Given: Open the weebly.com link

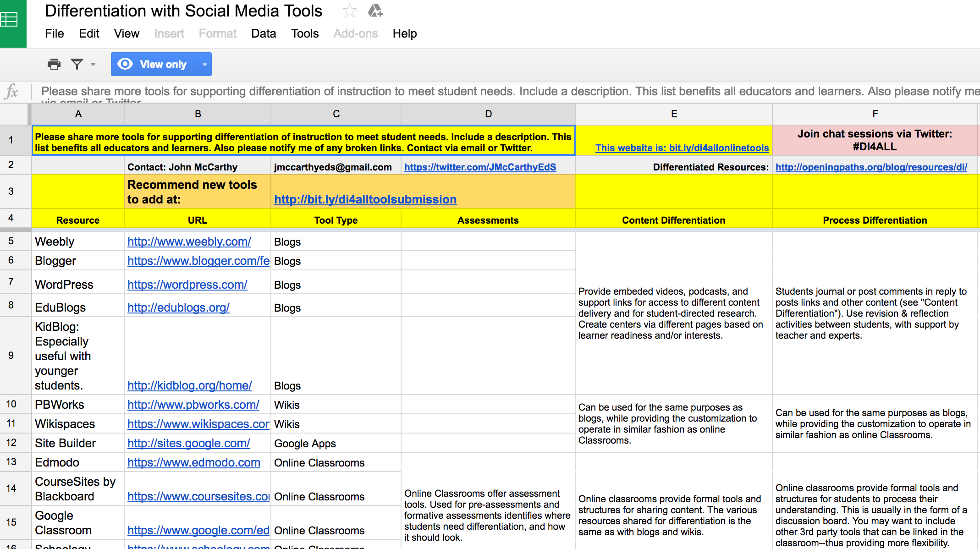Looking at the screenshot, I should tap(189, 242).
